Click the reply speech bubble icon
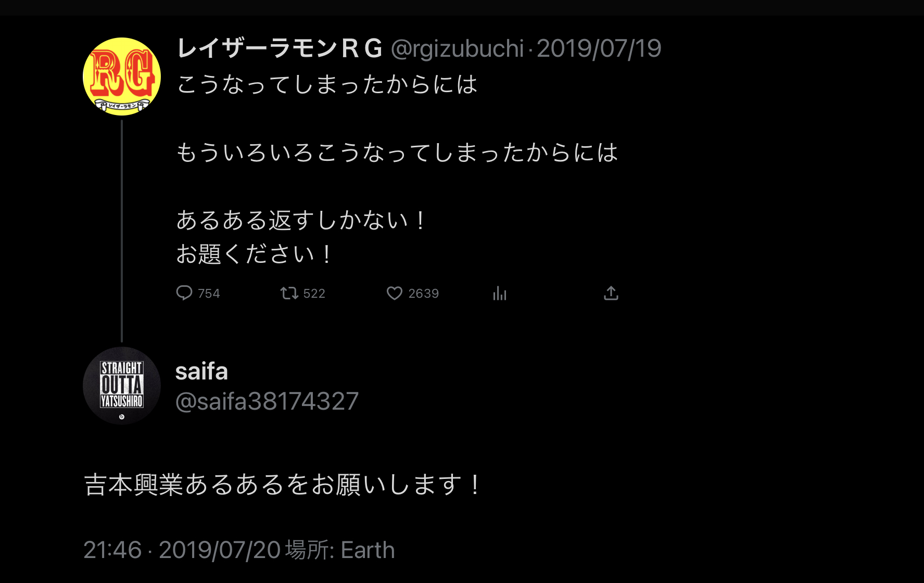Viewport: 924px width, 583px height. (184, 293)
